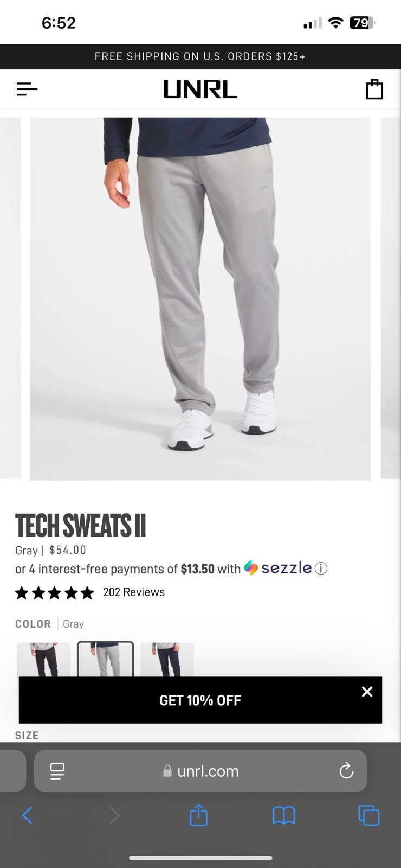Viewport: 401px width, 868px height.
Task: Tap the Sezzle logo link
Action: [278, 568]
